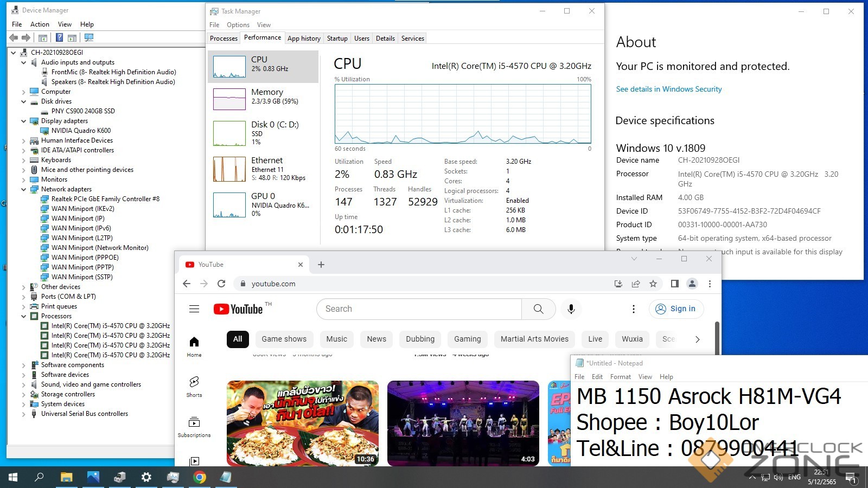Reload the YouTube page
868x488 pixels.
click(x=221, y=284)
